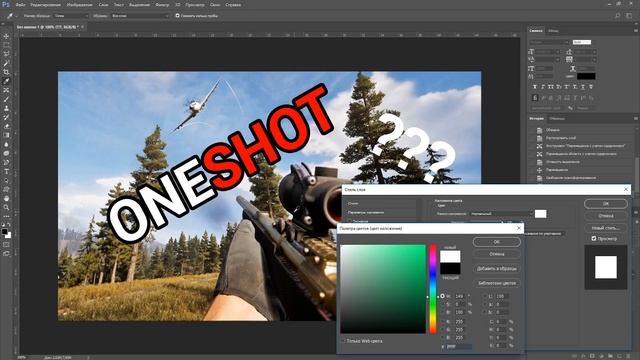The width and height of the screenshot is (640, 360).
Task: Pick the Shape tool
Action: 6,189
